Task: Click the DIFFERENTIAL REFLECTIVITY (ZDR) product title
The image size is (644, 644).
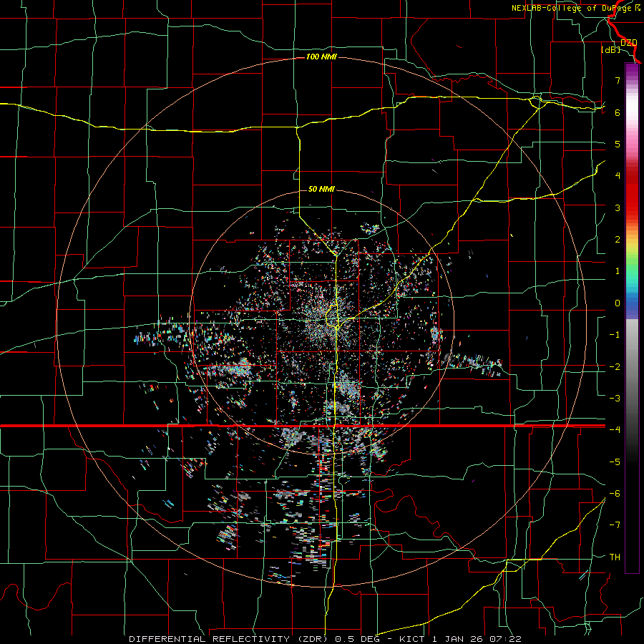Action: (x=230, y=639)
